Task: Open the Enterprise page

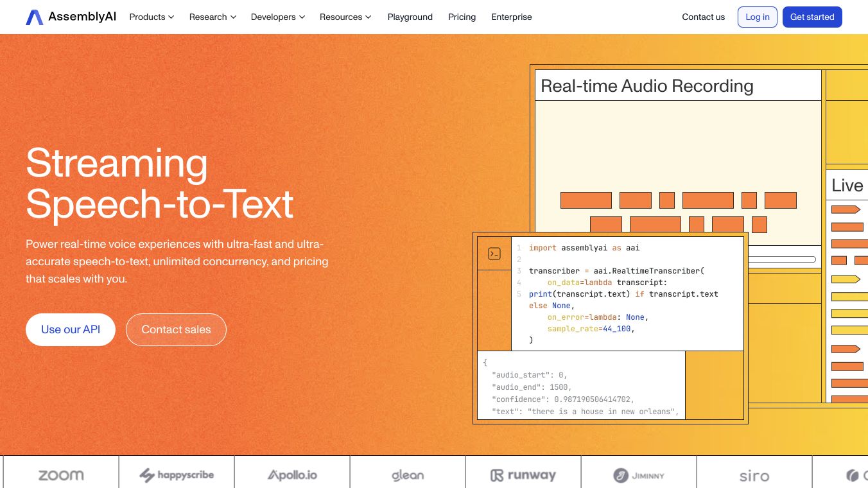Action: [512, 17]
